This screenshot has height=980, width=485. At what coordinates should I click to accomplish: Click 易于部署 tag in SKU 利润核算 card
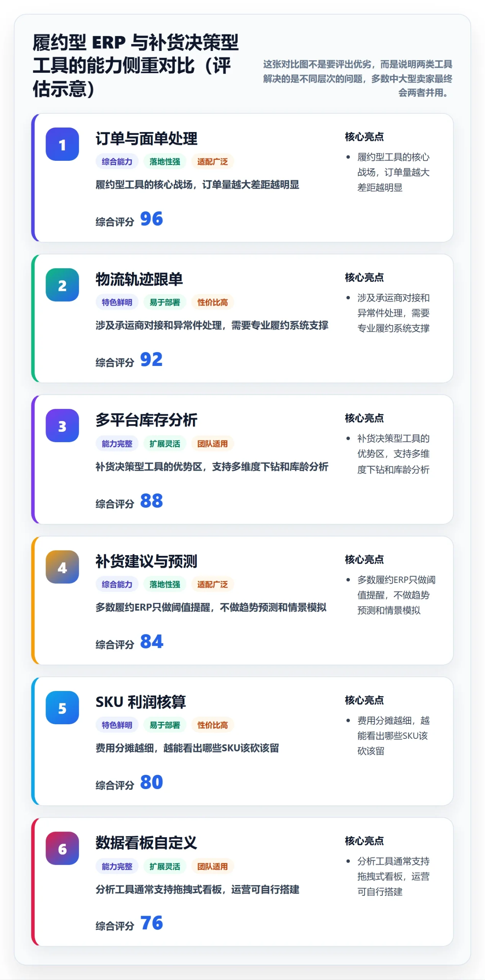coord(165,725)
